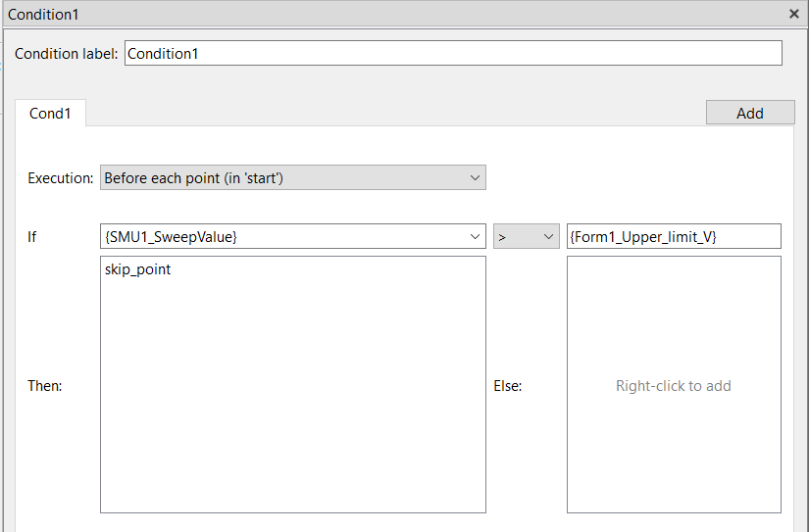Open the comparison operator dropdown

tap(527, 237)
